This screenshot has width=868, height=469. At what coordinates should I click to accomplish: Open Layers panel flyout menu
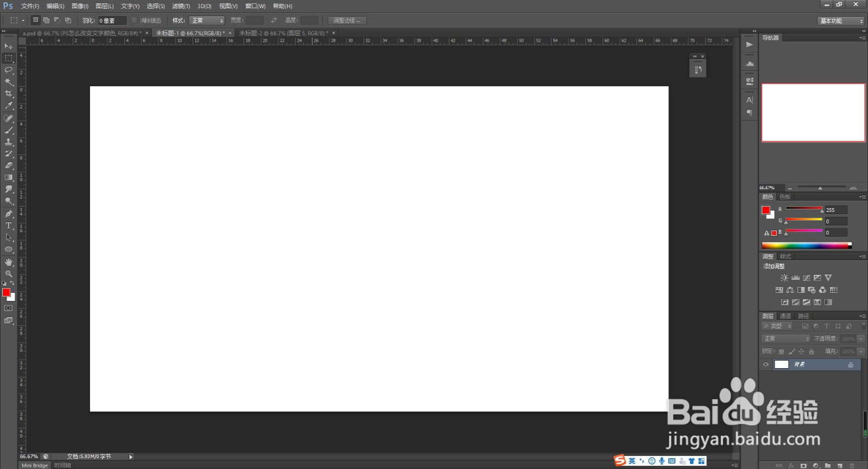pos(863,316)
